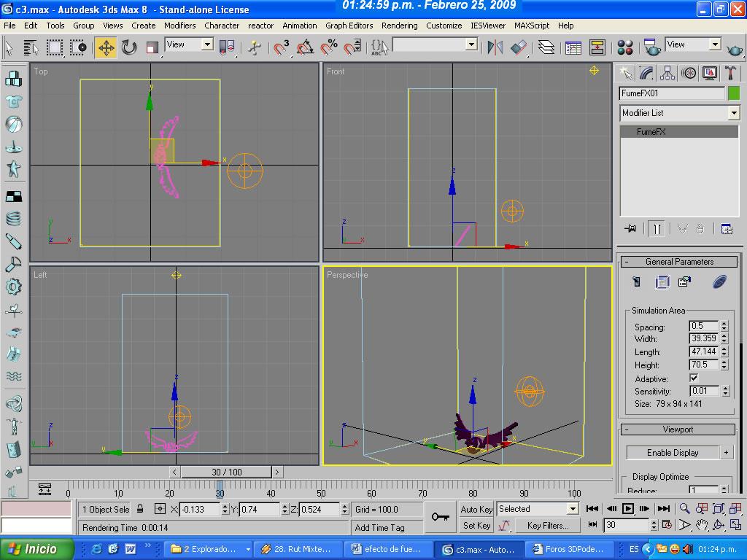747x560 pixels.
Task: Click the Play Animation button
Action: click(627, 509)
